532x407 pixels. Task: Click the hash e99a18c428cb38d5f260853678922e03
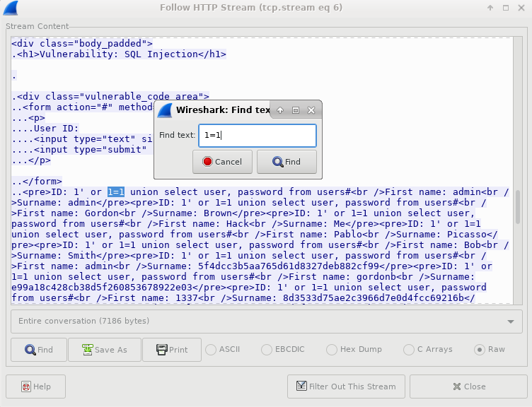102,288
